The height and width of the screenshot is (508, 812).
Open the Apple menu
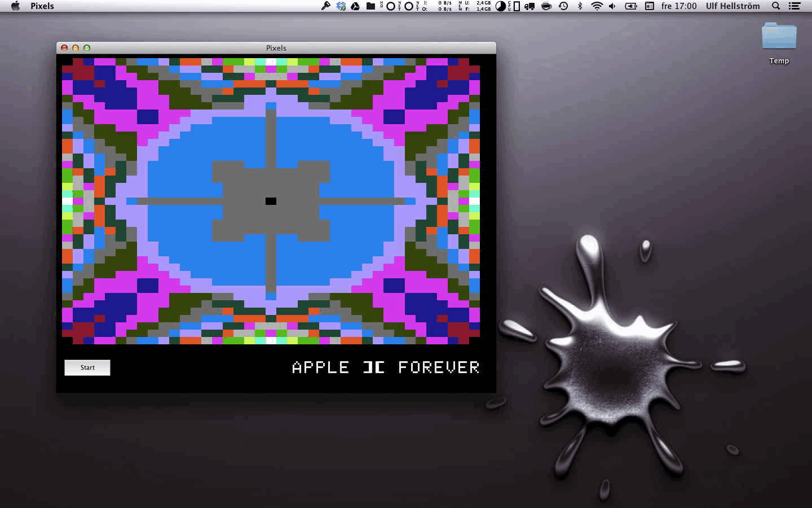[x=16, y=6]
